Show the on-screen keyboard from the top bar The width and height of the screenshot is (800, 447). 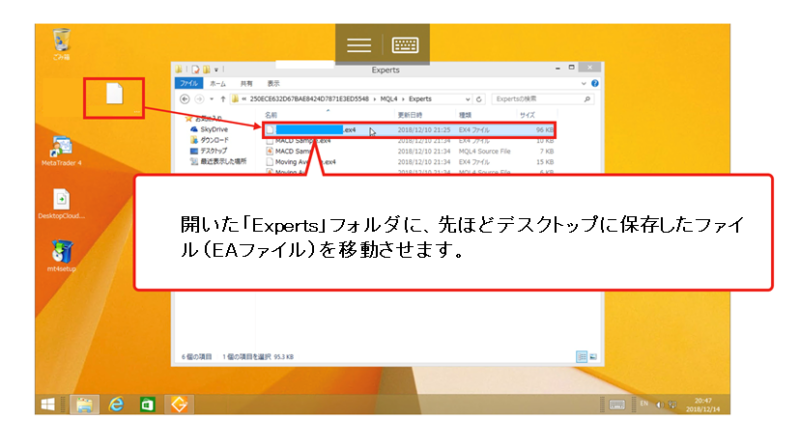pyautogui.click(x=405, y=45)
